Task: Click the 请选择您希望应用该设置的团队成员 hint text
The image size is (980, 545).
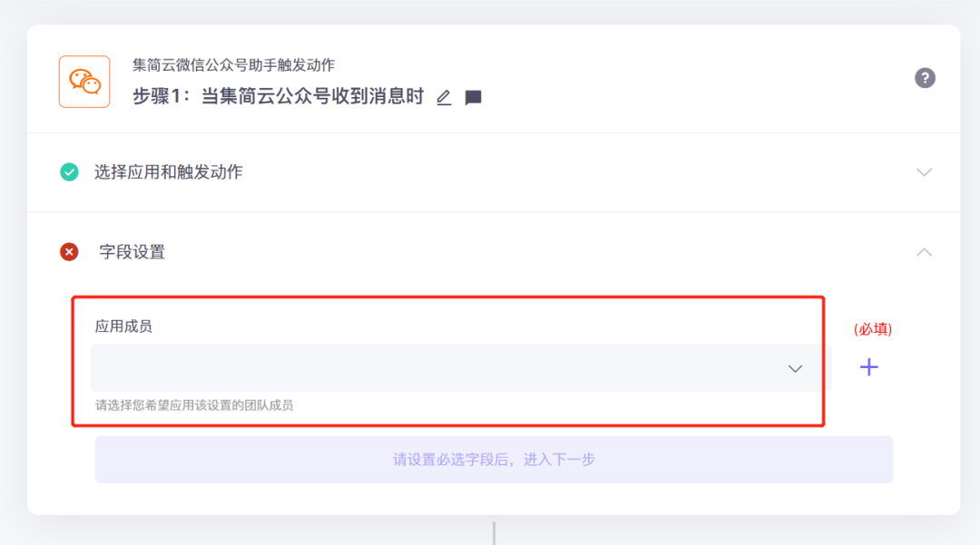Action: pyautogui.click(x=194, y=405)
